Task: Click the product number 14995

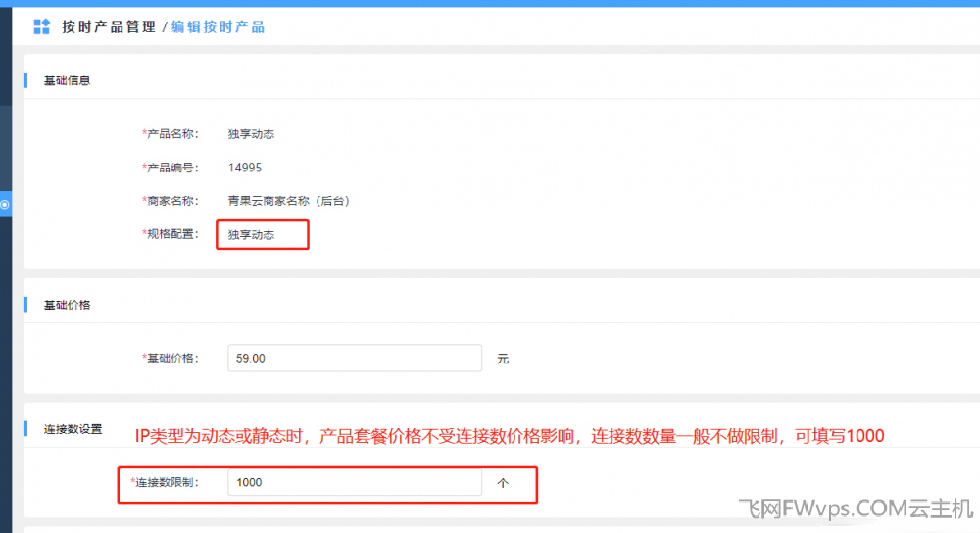Action: click(245, 168)
